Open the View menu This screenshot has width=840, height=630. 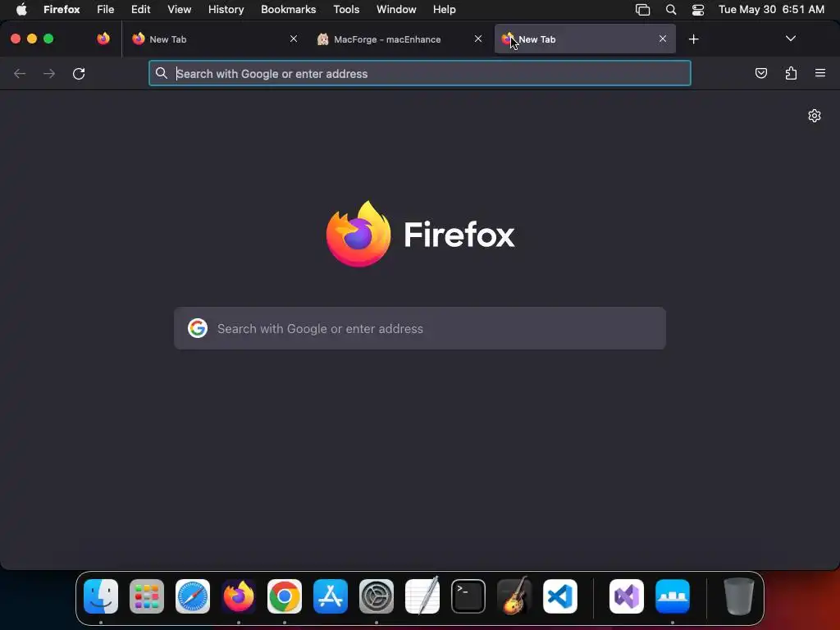point(180,9)
